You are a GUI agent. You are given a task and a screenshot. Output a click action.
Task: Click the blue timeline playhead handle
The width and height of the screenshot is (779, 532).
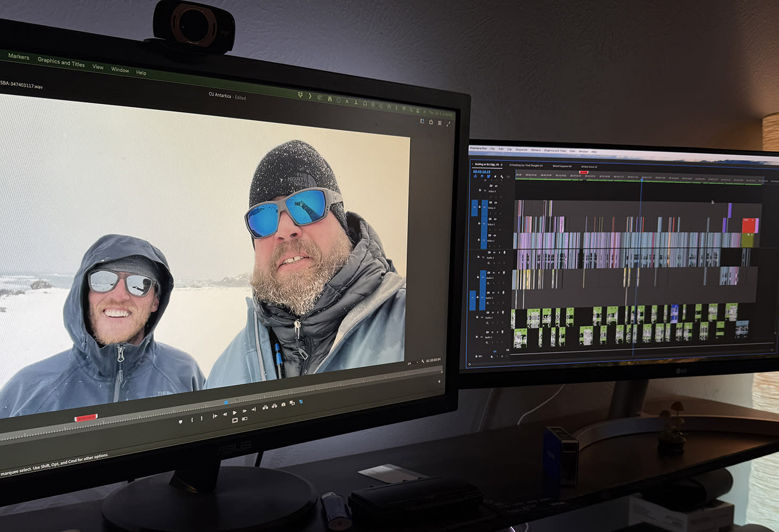click(x=641, y=179)
